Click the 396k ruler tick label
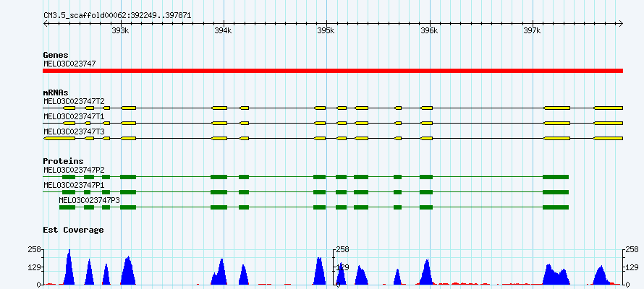644x289 pixels. [x=429, y=31]
